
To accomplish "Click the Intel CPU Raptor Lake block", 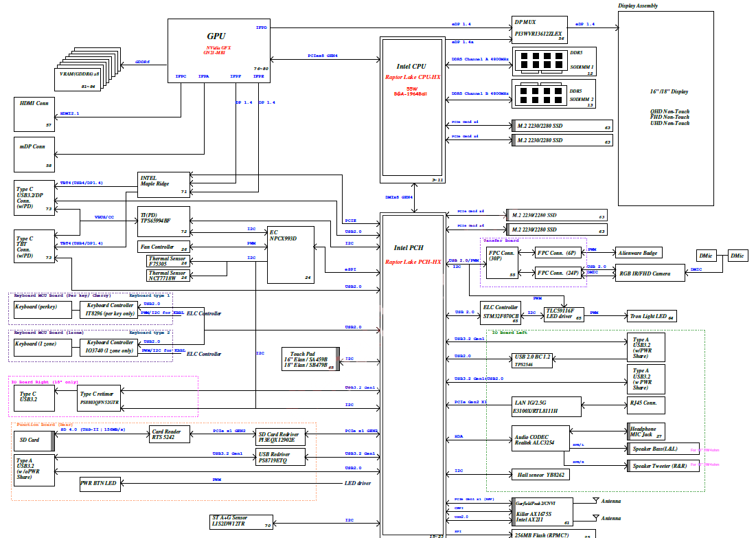I will click(x=409, y=110).
